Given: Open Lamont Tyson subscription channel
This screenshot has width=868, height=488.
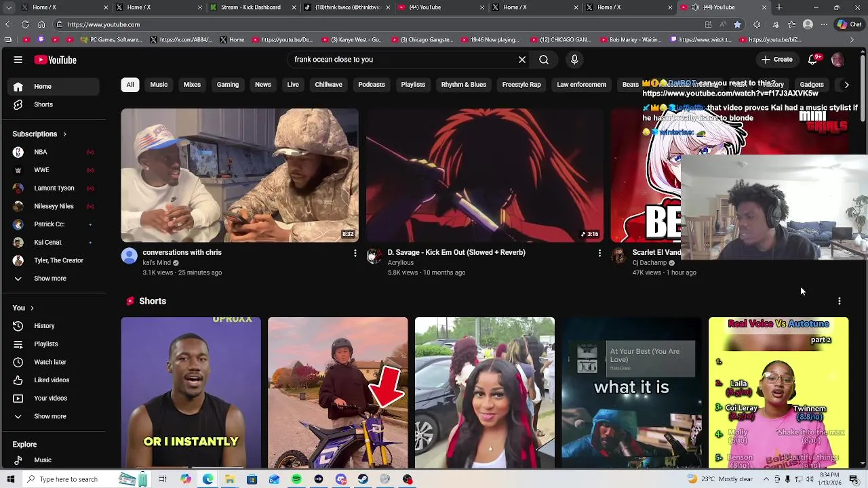Looking at the screenshot, I should pyautogui.click(x=54, y=188).
